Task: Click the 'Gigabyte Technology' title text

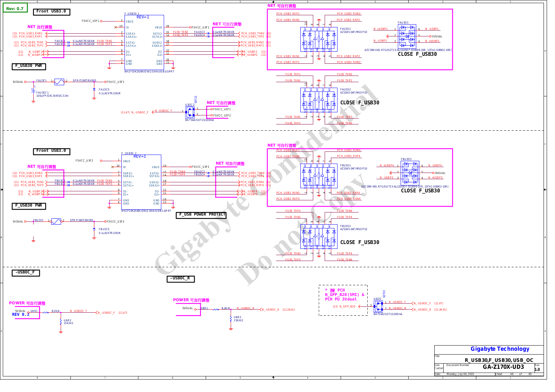Action: tap(500, 349)
